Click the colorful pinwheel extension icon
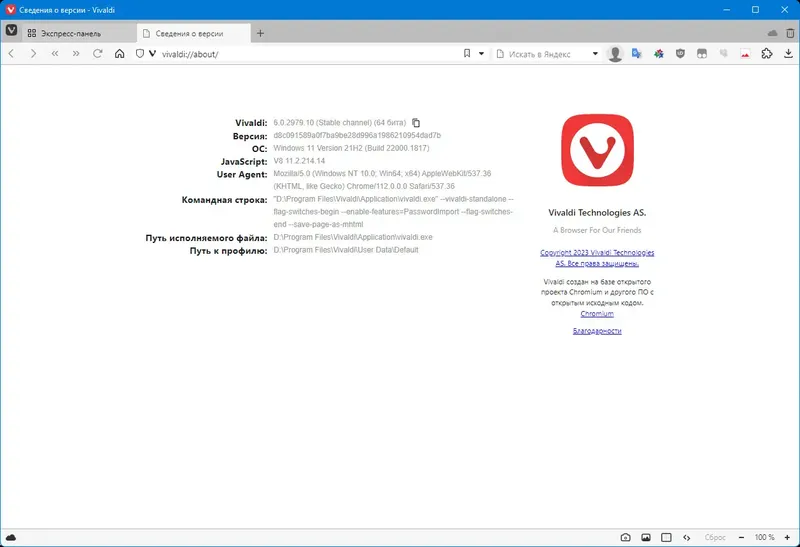This screenshot has width=800, height=547. click(x=659, y=54)
